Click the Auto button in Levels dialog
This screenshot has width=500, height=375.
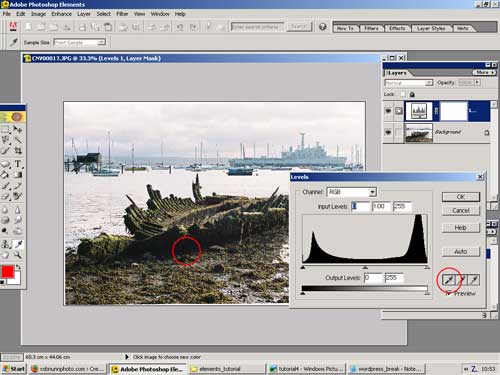461,252
